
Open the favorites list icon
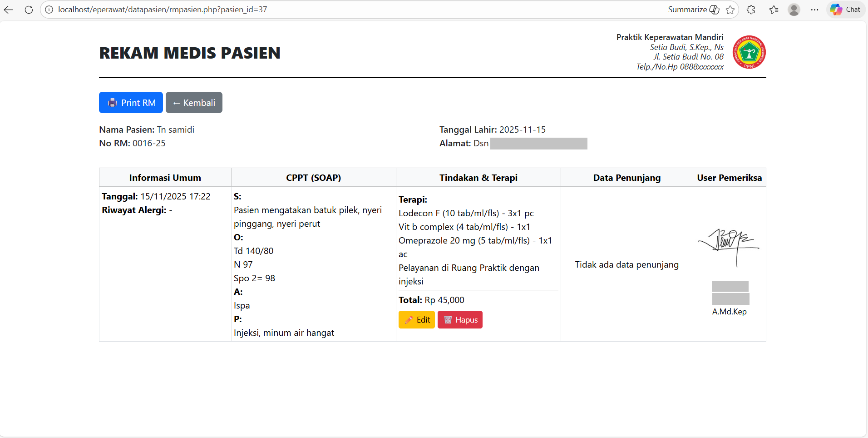point(774,10)
